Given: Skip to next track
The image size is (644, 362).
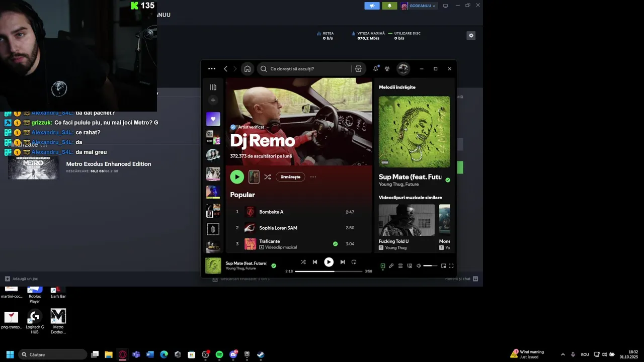Looking at the screenshot, I should click(342, 262).
